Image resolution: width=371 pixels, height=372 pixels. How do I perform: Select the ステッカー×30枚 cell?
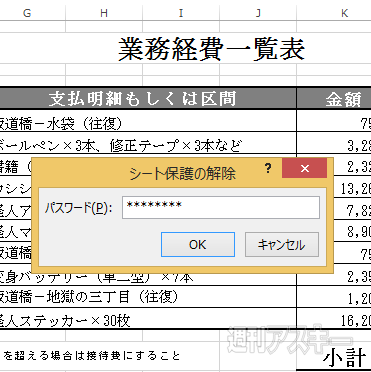pos(148,319)
